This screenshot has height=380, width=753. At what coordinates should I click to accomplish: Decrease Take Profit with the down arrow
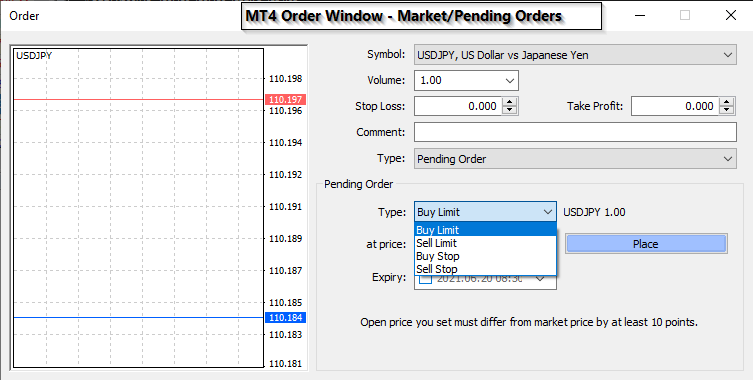728,110
